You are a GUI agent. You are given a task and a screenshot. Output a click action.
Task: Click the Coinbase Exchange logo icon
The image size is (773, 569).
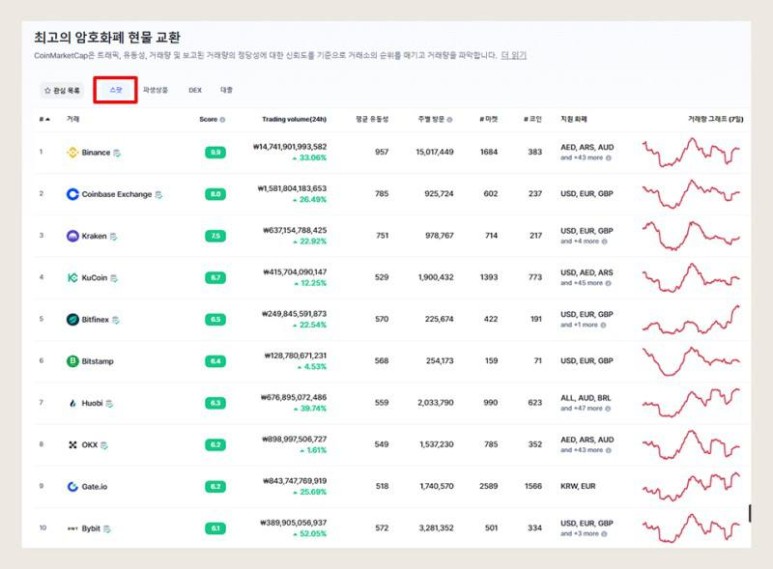click(72, 194)
